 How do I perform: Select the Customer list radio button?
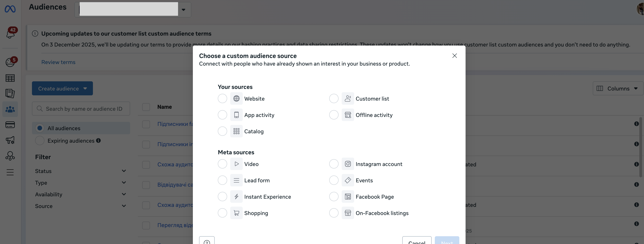pos(334,99)
